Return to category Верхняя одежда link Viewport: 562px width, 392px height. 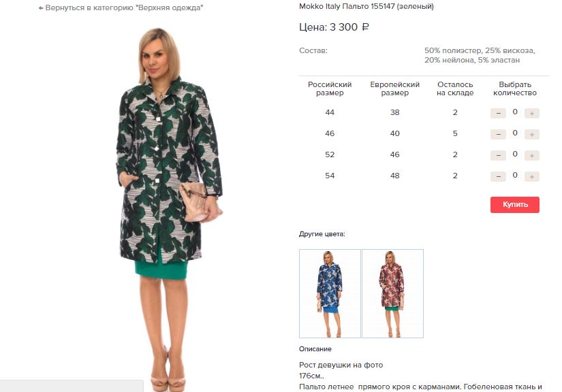121,7
